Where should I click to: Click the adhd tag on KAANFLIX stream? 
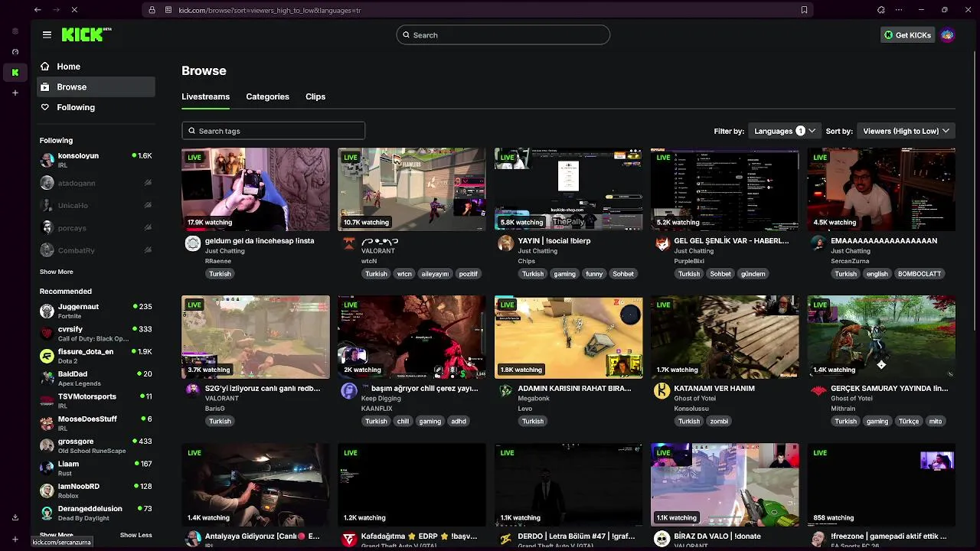[459, 422]
